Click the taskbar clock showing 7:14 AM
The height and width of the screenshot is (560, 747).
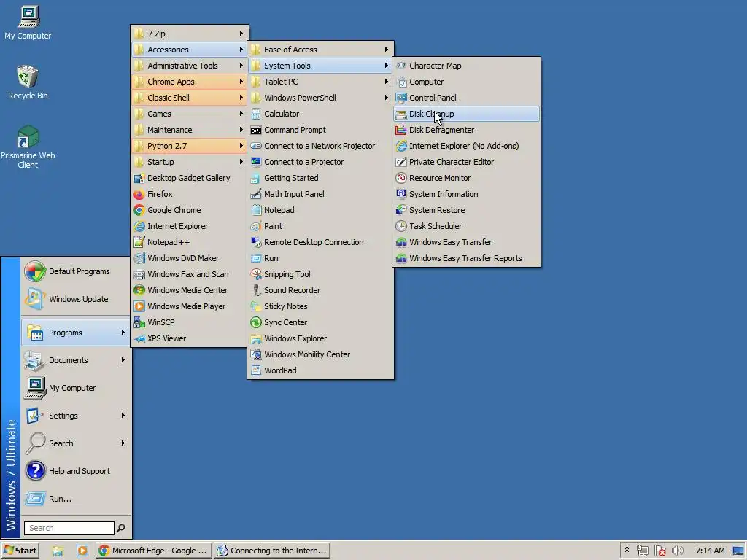(x=710, y=551)
